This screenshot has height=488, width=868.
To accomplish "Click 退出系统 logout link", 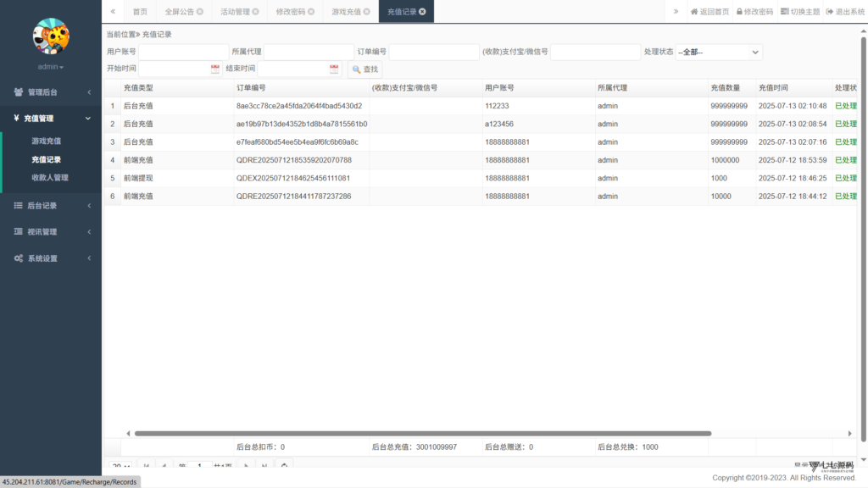I will pyautogui.click(x=845, y=12).
